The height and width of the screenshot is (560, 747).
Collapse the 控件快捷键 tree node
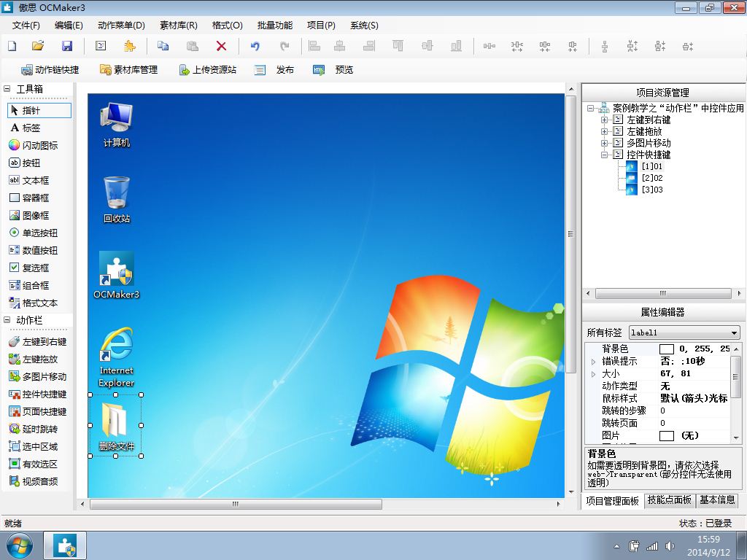(x=604, y=155)
